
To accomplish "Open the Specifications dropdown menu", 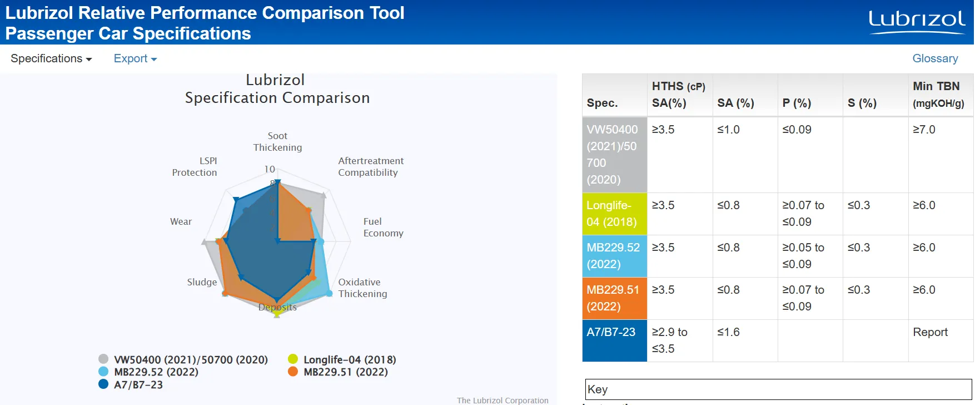I will pyautogui.click(x=51, y=58).
